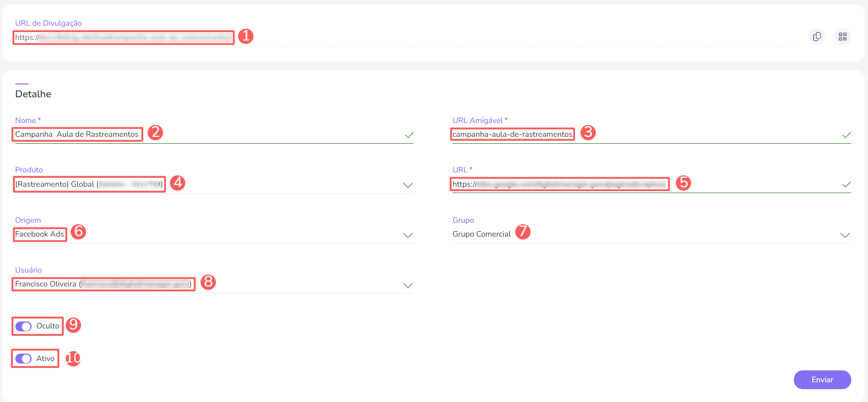The width and height of the screenshot is (868, 402).
Task: Open the QR code icon
Action: pos(842,37)
